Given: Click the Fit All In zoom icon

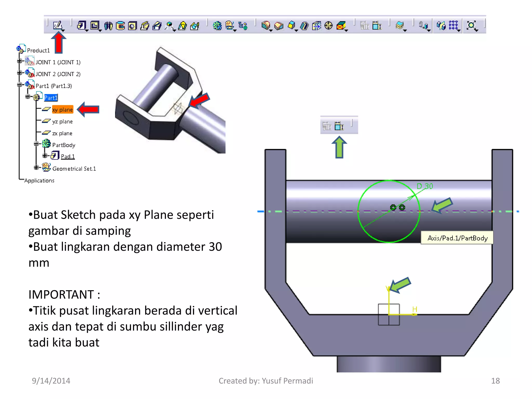Looking at the screenshot, I should click(471, 25).
